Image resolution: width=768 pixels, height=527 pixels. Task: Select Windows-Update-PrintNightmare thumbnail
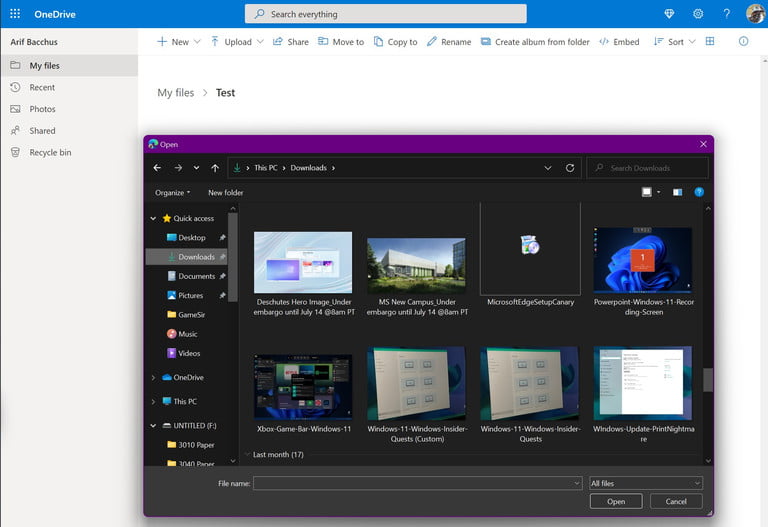point(643,383)
